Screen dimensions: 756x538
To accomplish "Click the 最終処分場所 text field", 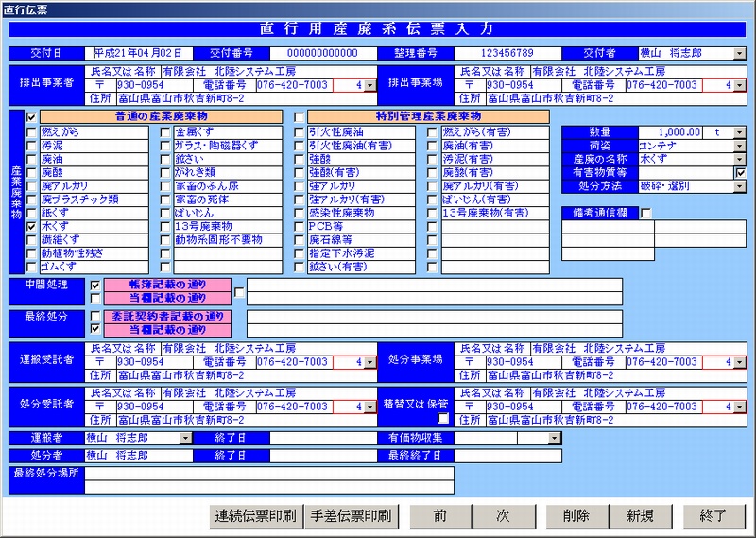I will coord(269,487).
